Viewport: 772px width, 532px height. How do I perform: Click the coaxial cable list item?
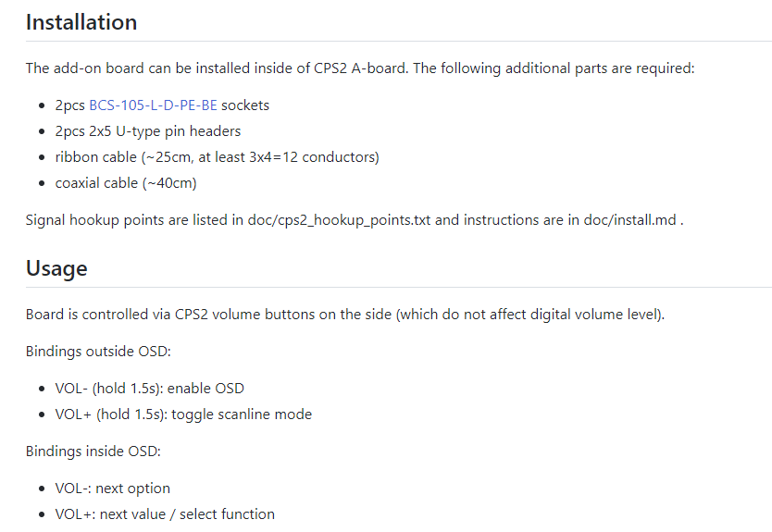click(x=126, y=183)
